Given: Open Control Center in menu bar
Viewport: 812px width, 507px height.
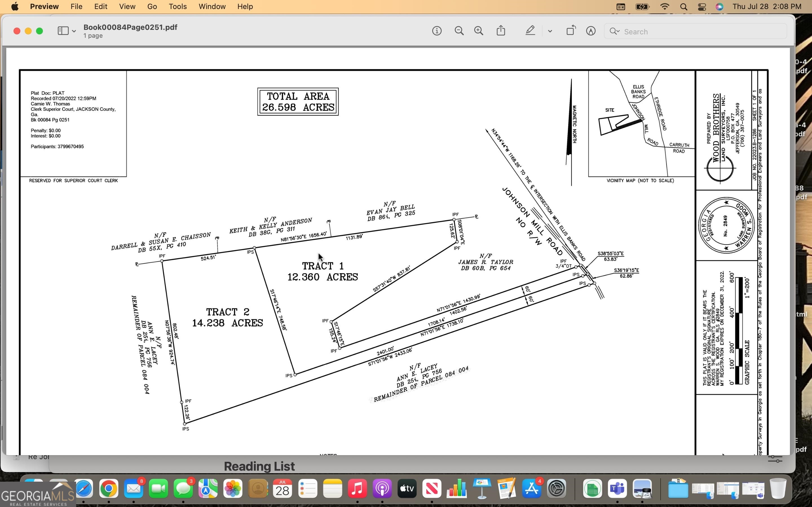Looking at the screenshot, I should click(701, 7).
